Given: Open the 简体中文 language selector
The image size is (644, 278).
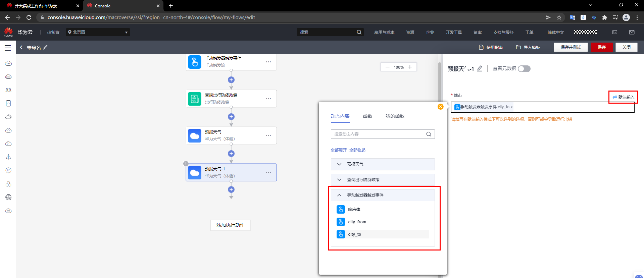Looking at the screenshot, I should click(x=556, y=32).
